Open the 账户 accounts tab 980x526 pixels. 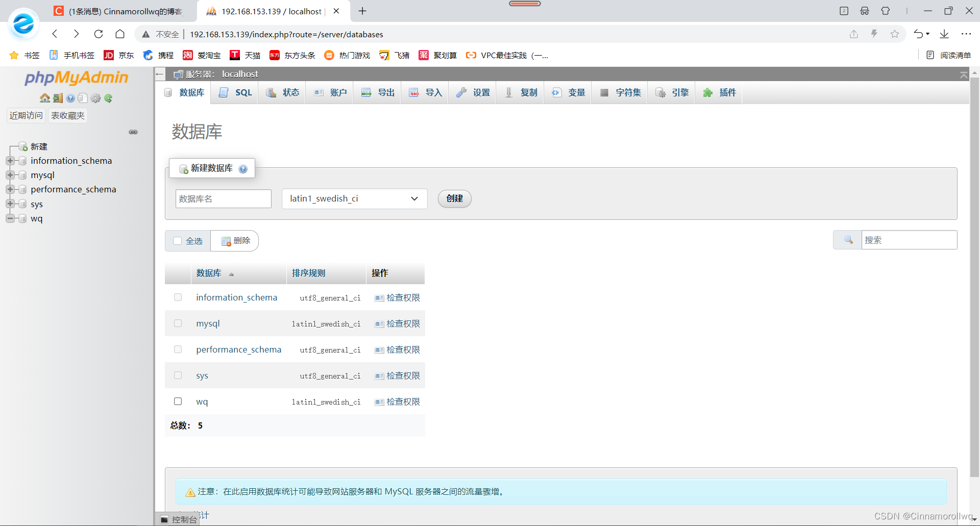tap(329, 92)
